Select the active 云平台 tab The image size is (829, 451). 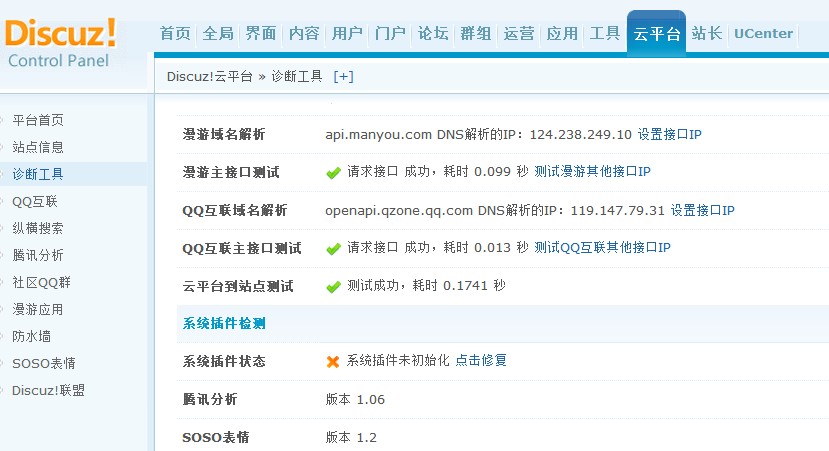tap(657, 33)
